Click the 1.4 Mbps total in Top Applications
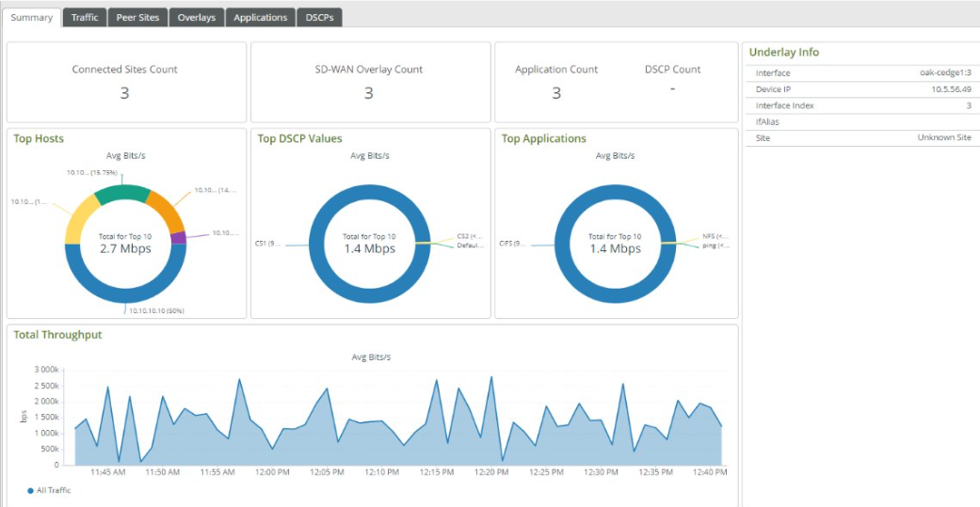 tap(615, 249)
